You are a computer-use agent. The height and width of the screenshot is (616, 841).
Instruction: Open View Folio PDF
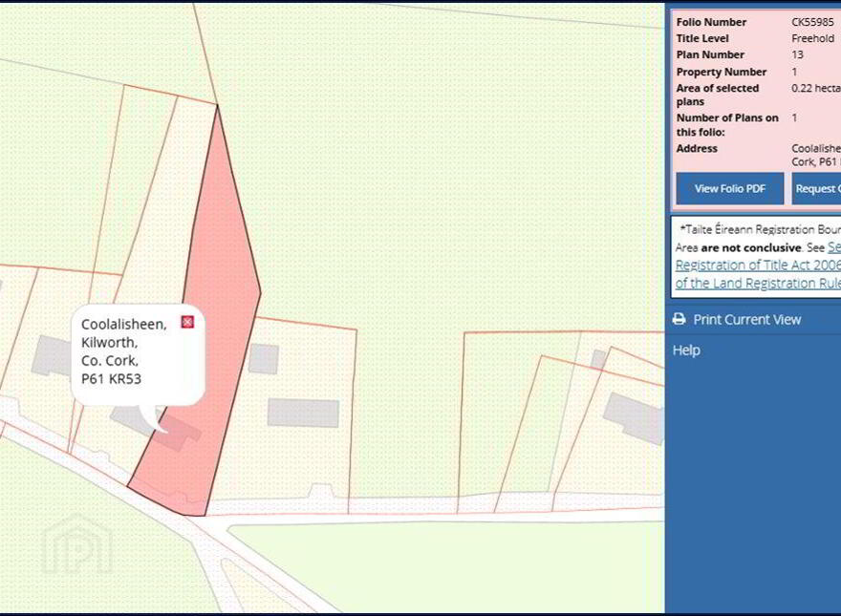point(729,189)
